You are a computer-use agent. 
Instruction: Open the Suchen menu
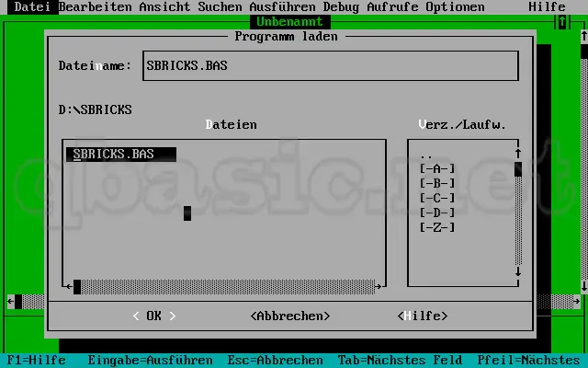click(220, 6)
